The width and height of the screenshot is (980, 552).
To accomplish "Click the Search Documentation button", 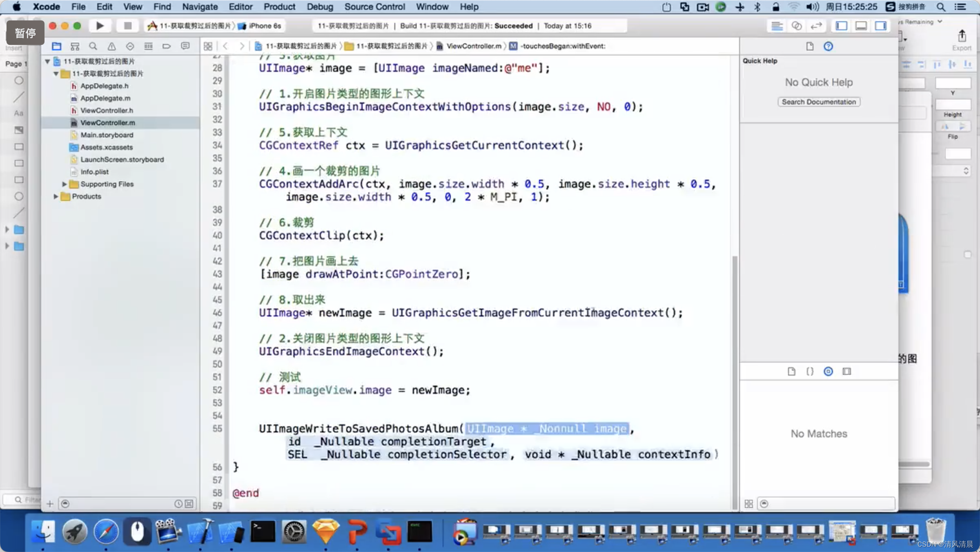I will coord(819,102).
